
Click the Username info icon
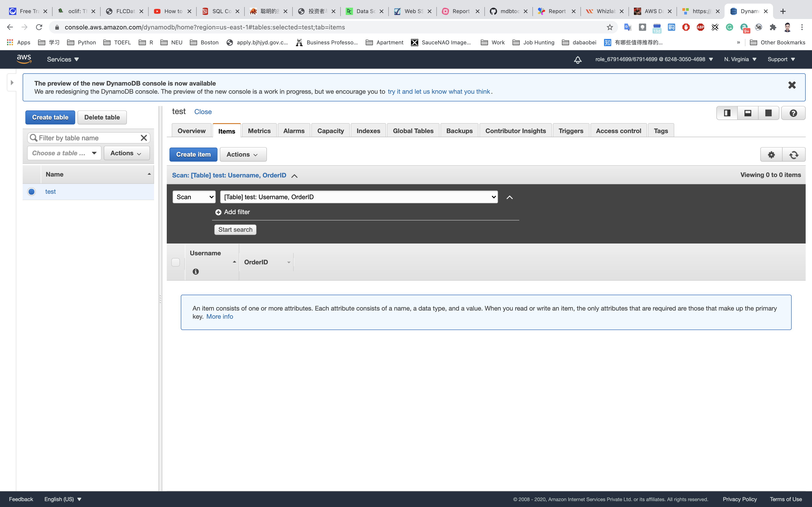coord(196,272)
